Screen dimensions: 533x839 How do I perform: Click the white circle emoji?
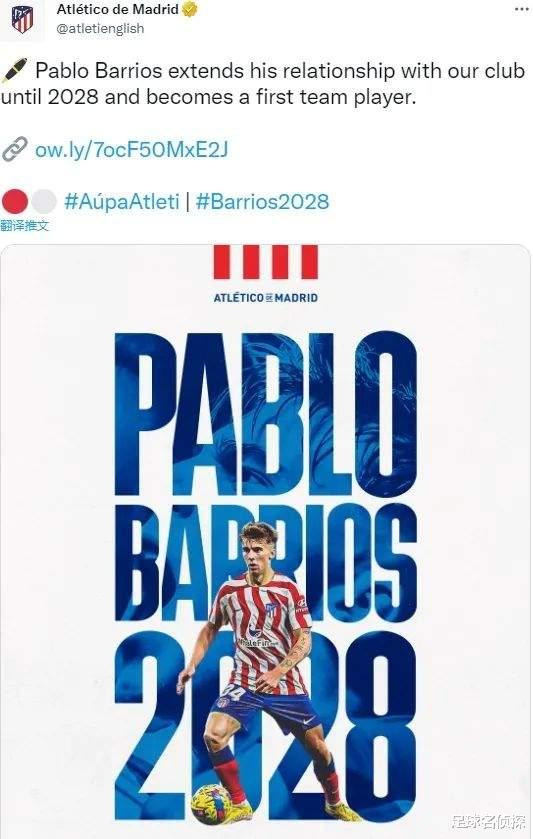coord(43,202)
